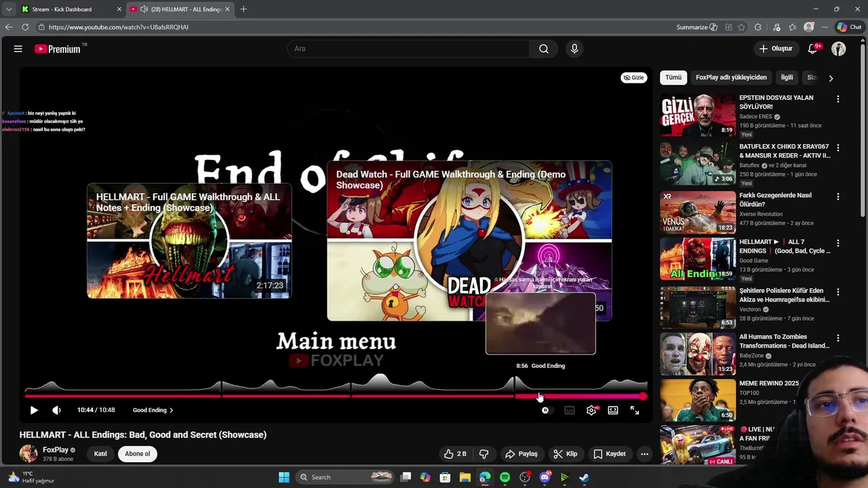868x488 pixels.
Task: Open HELLMART Full GAME Walkthrough end card
Action: (189, 241)
